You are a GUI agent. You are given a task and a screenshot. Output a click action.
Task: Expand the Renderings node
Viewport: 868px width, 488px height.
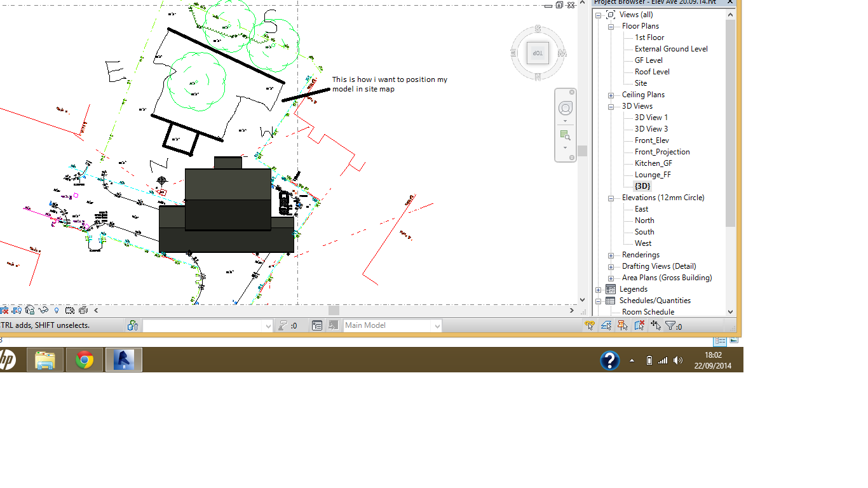[x=611, y=255]
